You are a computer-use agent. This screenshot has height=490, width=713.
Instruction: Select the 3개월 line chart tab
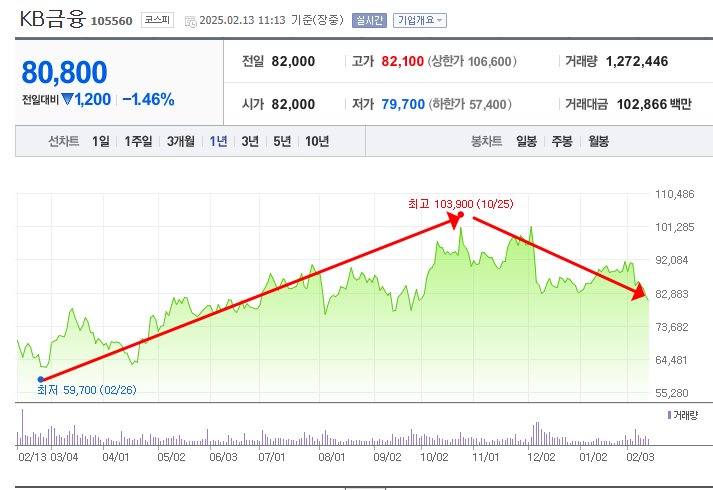181,141
